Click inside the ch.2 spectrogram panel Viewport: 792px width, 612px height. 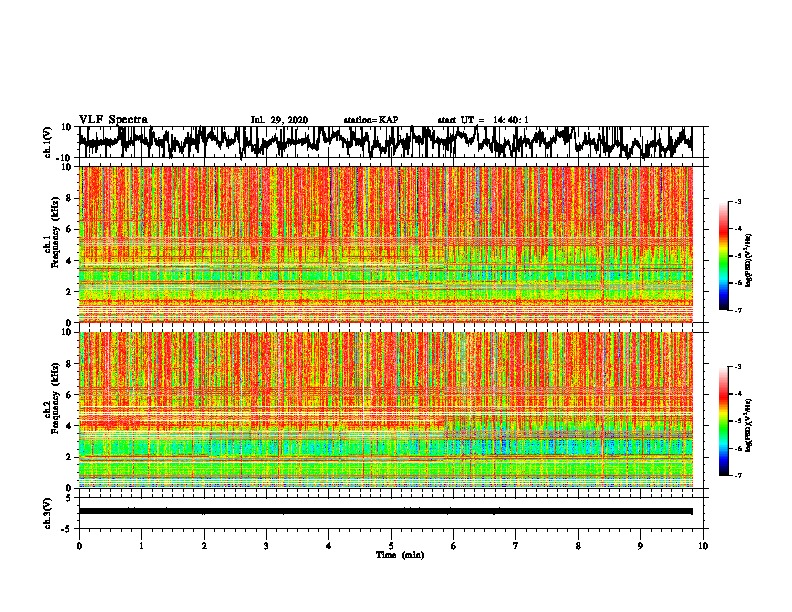coord(385,410)
